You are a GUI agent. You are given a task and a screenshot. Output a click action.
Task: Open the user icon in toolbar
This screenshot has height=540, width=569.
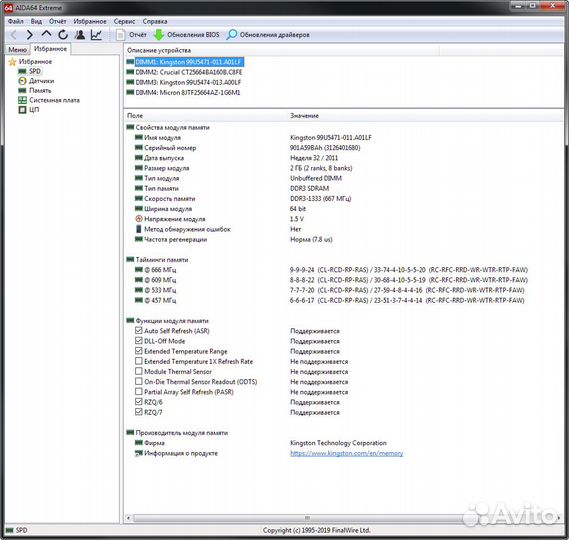pos(80,35)
